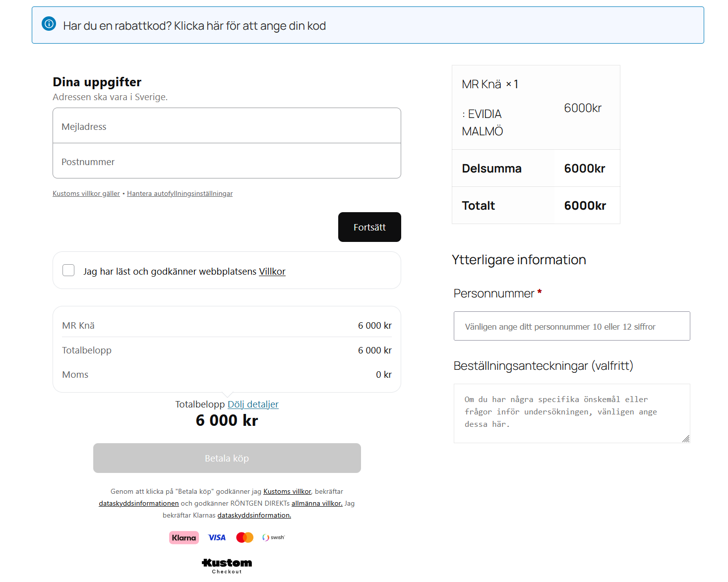Open the Hantera autofyllningsinställningar link
728x582 pixels.
click(x=180, y=193)
